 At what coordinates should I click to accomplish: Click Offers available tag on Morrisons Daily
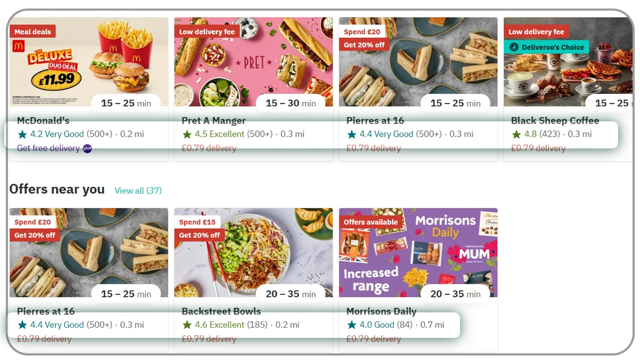(x=371, y=222)
